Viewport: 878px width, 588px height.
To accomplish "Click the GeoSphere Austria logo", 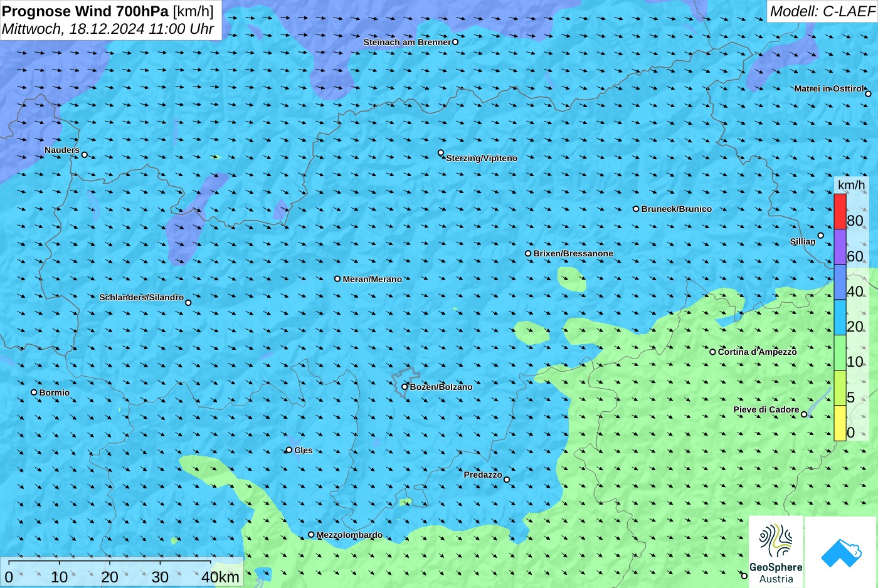I will pyautogui.click(x=776, y=552).
